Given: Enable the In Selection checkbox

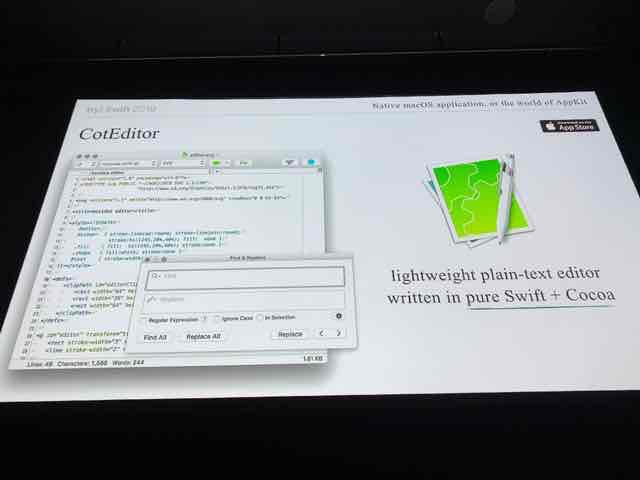Looking at the screenshot, I should (x=260, y=318).
